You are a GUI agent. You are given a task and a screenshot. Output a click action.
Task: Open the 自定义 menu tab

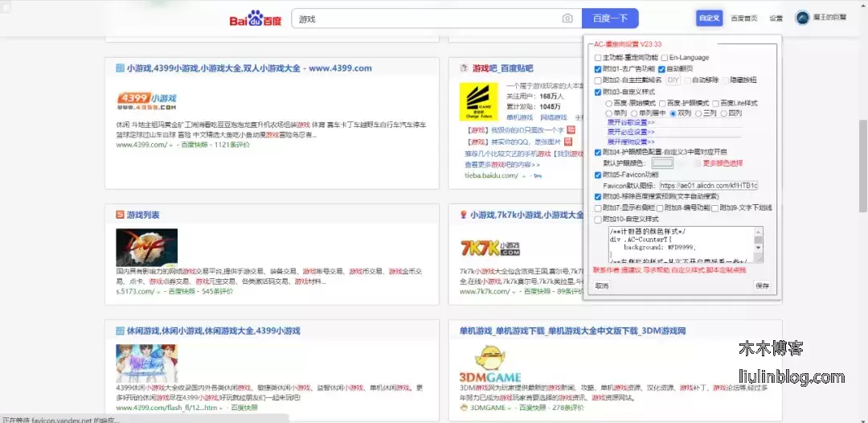click(709, 18)
